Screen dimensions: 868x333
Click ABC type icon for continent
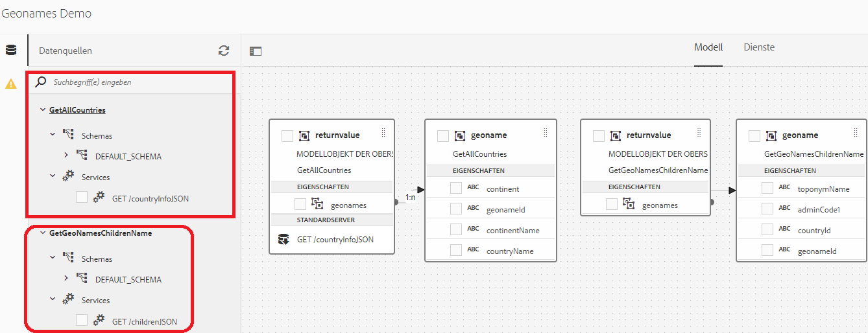(x=474, y=188)
